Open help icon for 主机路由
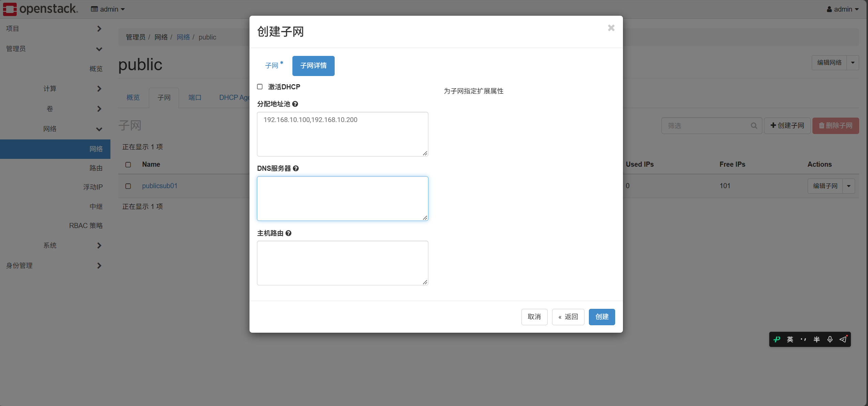Screen dimensions: 868x406 point(288,233)
